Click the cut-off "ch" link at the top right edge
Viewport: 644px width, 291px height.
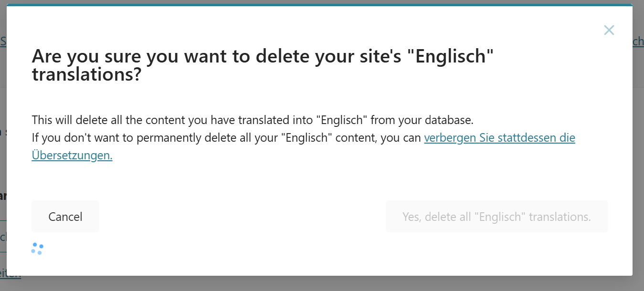pyautogui.click(x=638, y=42)
